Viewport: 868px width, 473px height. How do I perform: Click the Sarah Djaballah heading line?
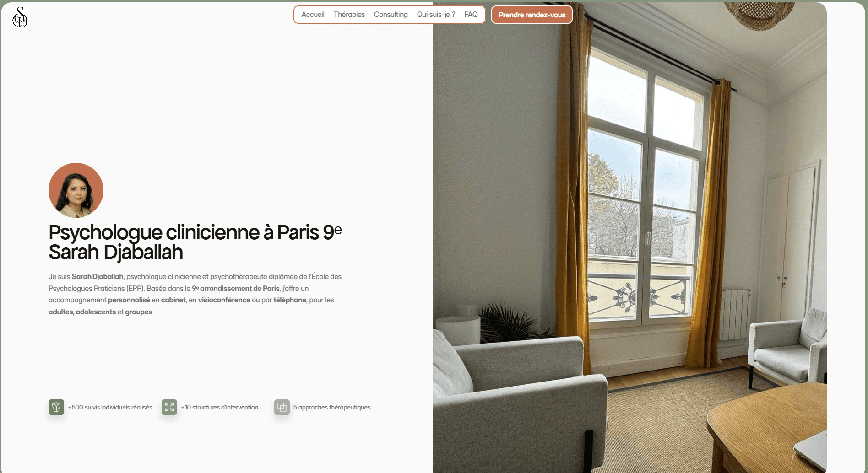click(x=116, y=252)
